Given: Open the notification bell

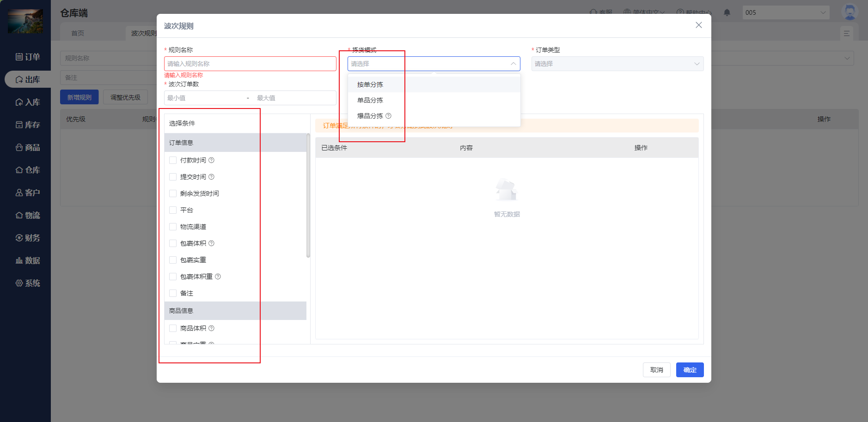Looking at the screenshot, I should 727,12.
